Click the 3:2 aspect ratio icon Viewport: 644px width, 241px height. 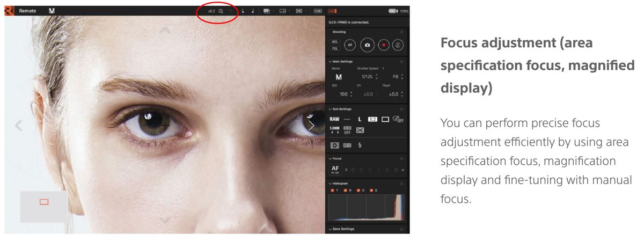click(x=372, y=119)
